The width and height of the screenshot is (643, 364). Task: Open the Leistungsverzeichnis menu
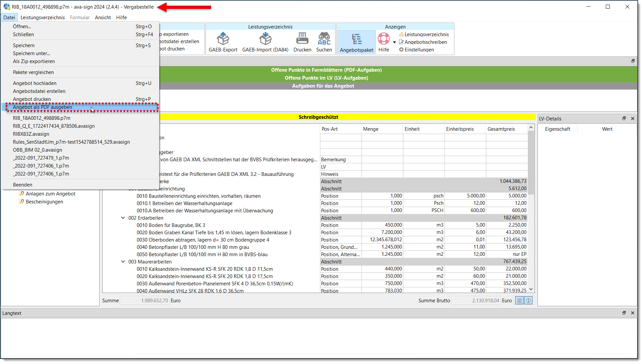[x=42, y=18]
